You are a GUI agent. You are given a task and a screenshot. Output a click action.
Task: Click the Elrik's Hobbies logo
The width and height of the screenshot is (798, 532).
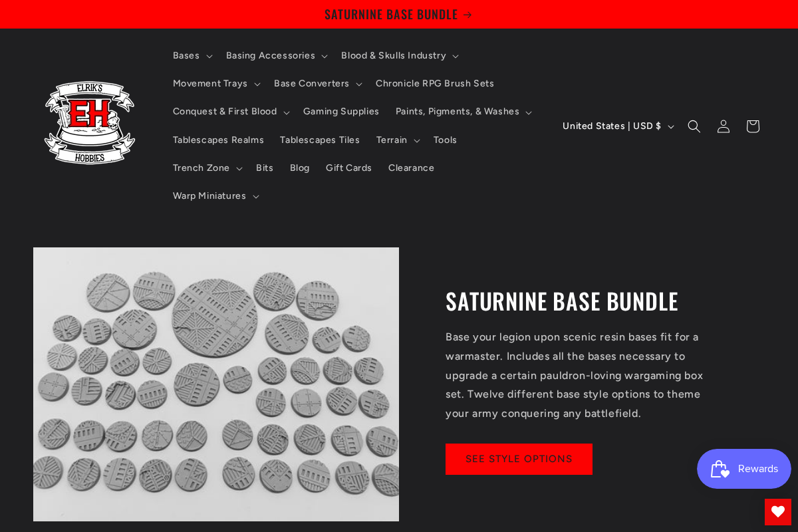coord(89,122)
